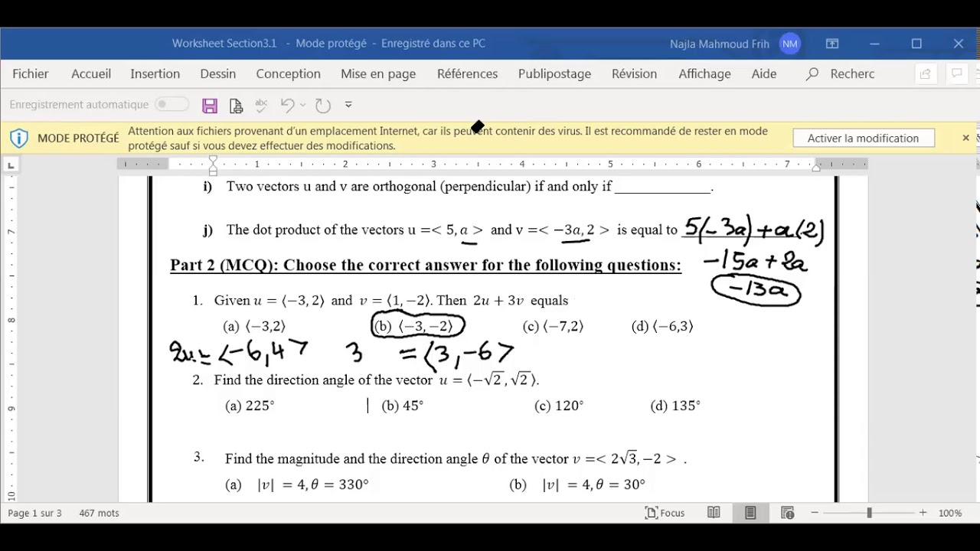Open the Conception ribbon tab
Screen dimensions: 980x551
[289, 73]
